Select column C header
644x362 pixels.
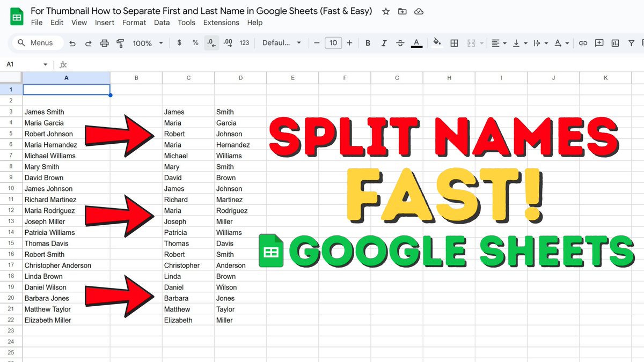188,78
